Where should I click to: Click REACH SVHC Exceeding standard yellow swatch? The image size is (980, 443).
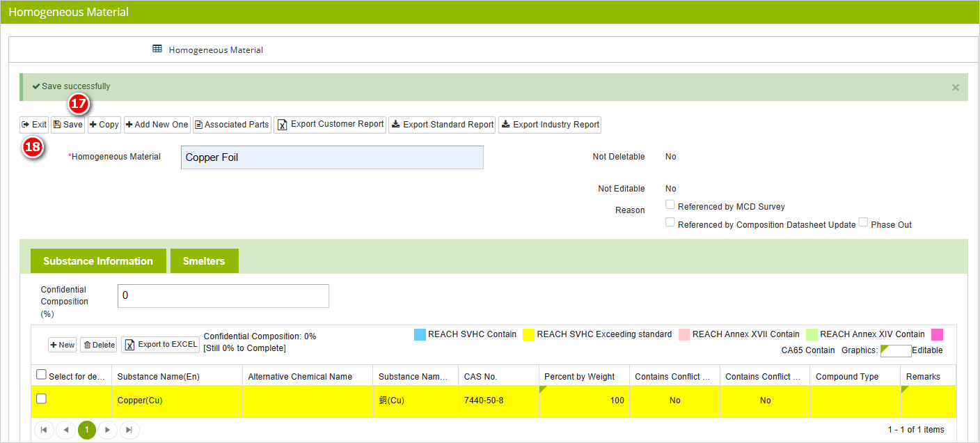point(528,334)
